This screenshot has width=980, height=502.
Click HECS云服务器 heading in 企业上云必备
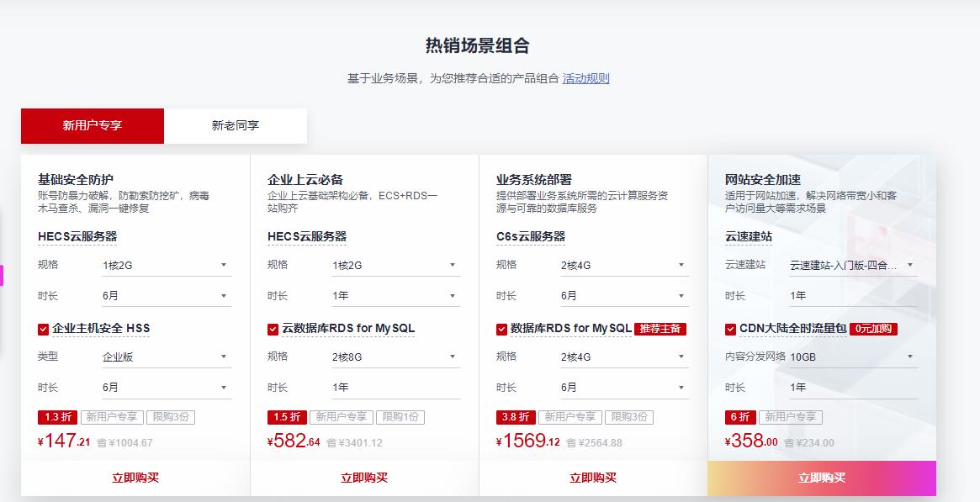[x=307, y=236]
